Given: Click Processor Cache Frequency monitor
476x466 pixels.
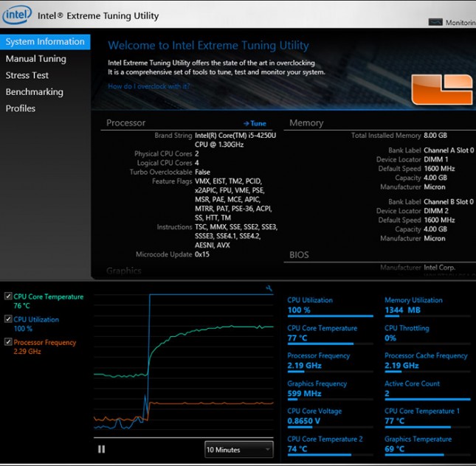Looking at the screenshot, I should point(427,362).
